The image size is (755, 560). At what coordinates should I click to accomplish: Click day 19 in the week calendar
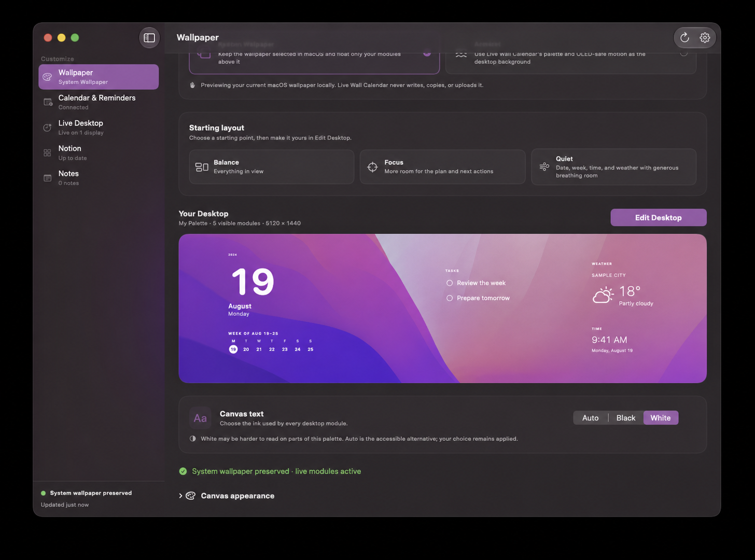[233, 349]
